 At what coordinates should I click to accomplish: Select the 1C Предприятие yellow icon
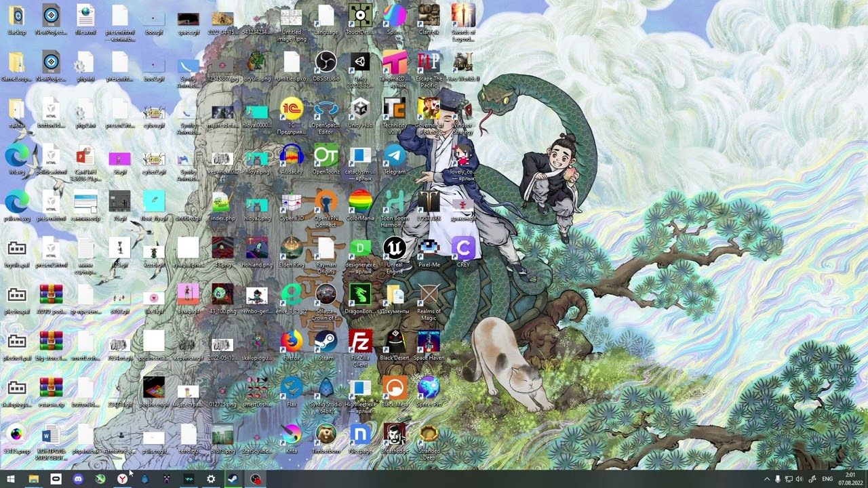click(292, 116)
